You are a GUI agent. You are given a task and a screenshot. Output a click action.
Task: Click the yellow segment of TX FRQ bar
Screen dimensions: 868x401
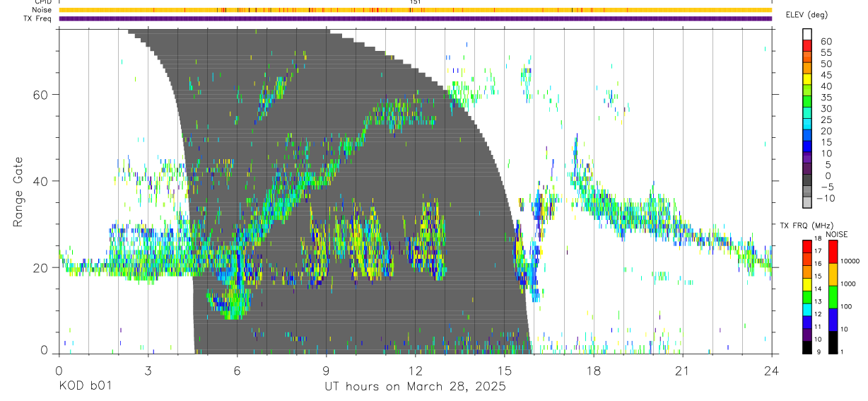[807, 284]
